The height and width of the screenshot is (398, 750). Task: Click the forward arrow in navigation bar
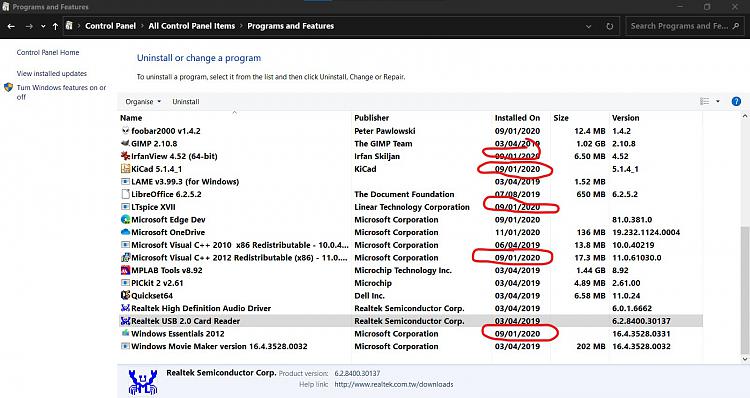pos(29,26)
